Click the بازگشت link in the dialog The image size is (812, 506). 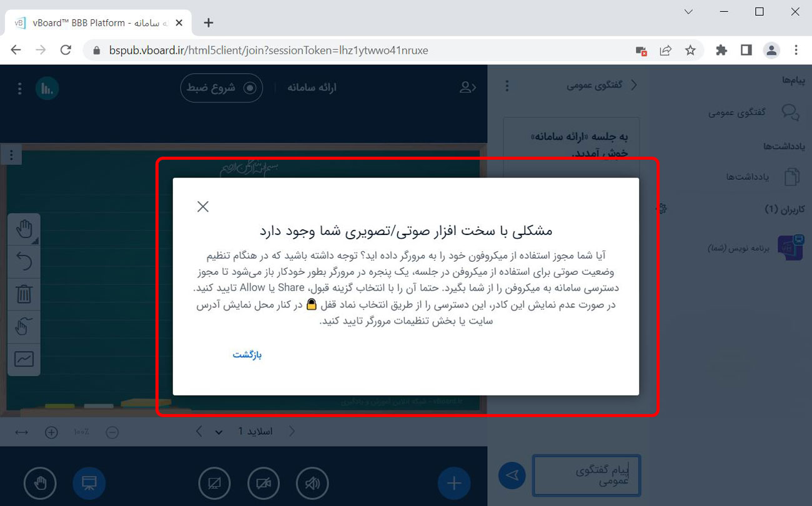(x=247, y=355)
